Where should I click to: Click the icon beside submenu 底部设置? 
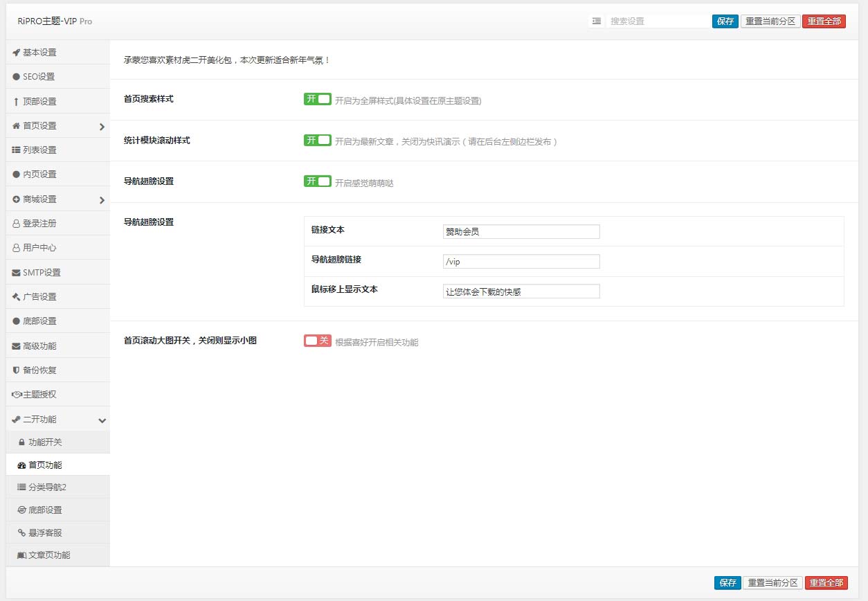point(21,510)
